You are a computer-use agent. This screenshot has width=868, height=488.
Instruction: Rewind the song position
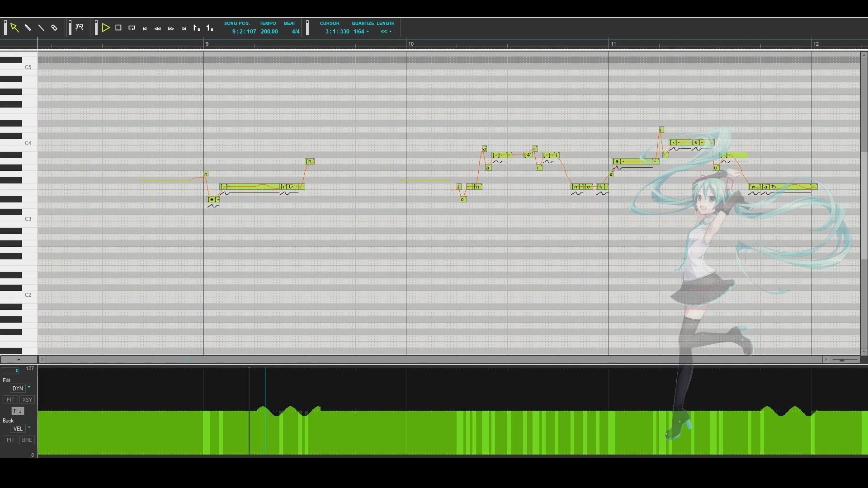coord(158,28)
